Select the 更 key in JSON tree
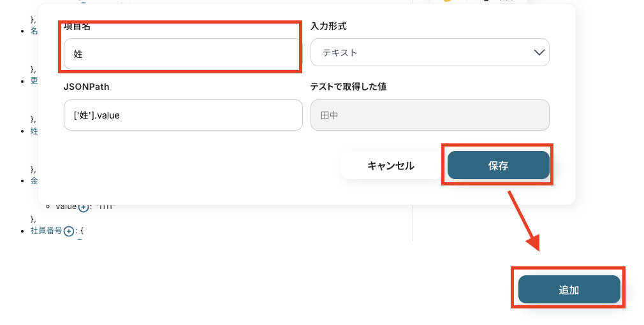 [34, 81]
